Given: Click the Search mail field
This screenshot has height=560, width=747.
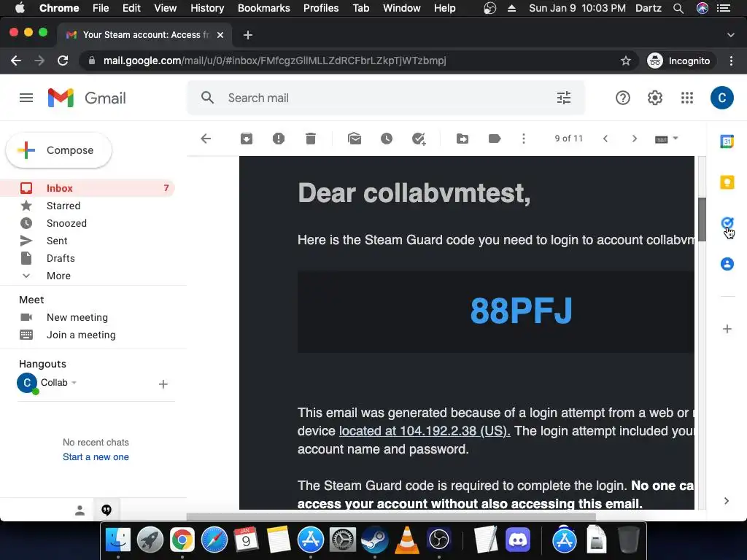Looking at the screenshot, I should tap(386, 98).
